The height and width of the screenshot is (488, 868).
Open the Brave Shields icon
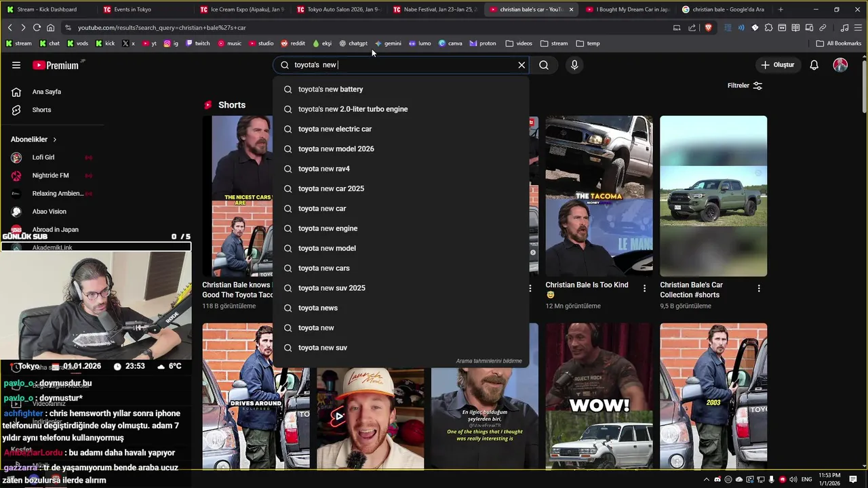click(x=708, y=28)
